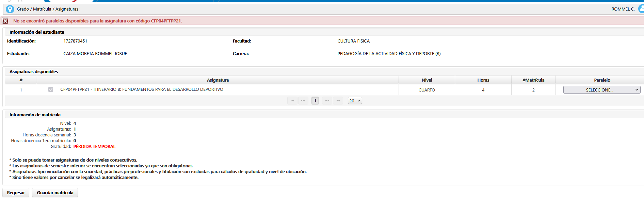Open rows-per-page dropdown showing 20
This screenshot has width=644, height=200.
coord(355,101)
